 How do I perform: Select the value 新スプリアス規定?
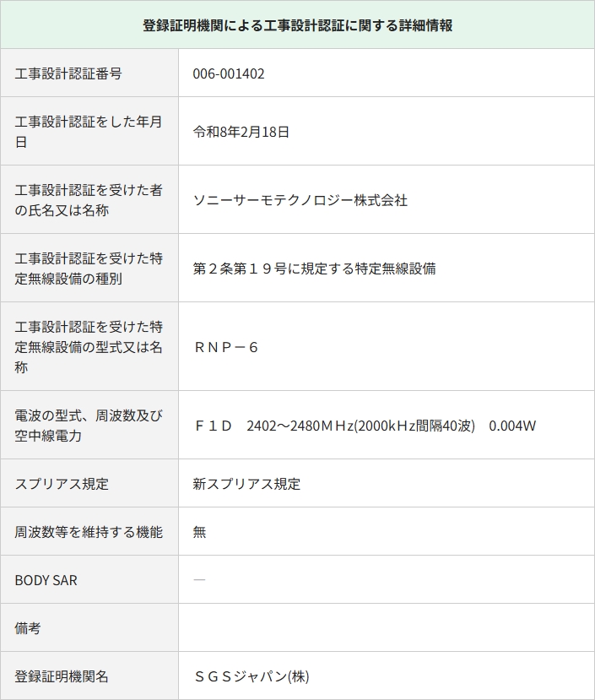point(246,485)
